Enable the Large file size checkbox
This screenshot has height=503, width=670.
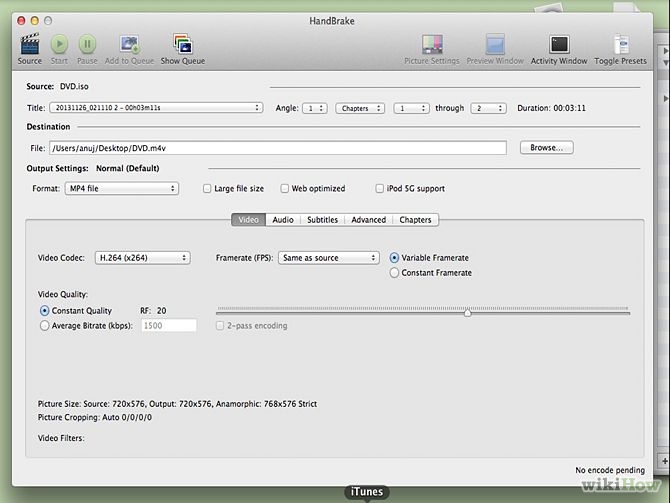(207, 188)
